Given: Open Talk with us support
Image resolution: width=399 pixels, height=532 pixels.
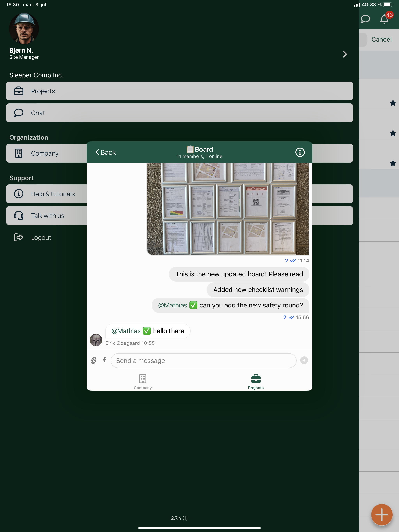Looking at the screenshot, I should (46, 216).
